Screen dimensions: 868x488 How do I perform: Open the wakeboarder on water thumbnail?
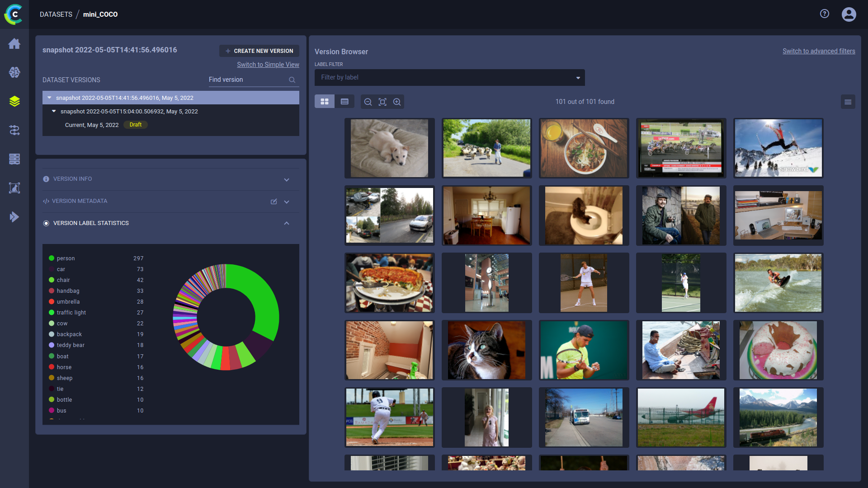pos(778,283)
